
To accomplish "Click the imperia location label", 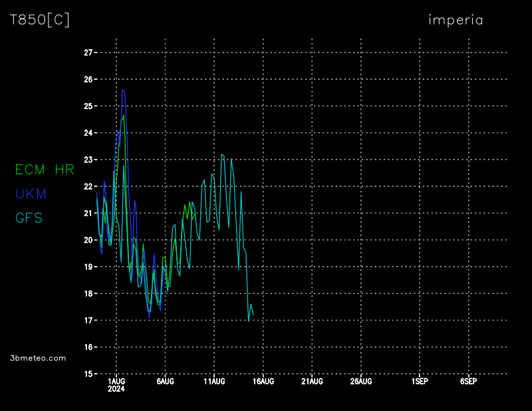I will (456, 20).
